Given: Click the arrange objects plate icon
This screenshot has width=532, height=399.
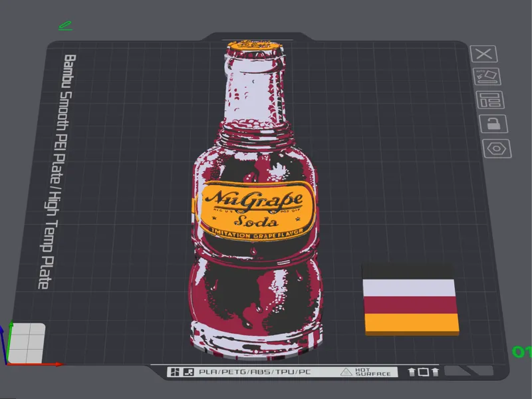Looking at the screenshot, I should 490,100.
